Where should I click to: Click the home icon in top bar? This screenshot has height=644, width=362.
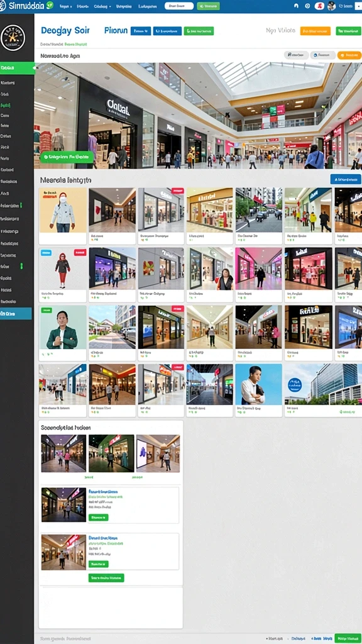tap(297, 6)
